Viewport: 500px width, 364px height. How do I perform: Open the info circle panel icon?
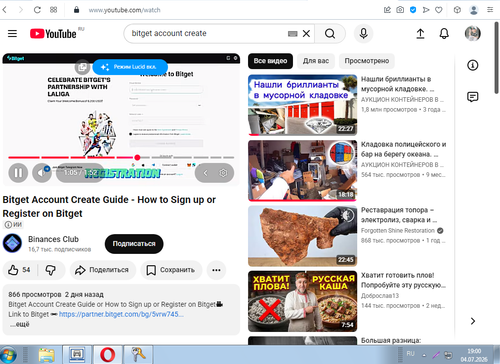pos(472,65)
